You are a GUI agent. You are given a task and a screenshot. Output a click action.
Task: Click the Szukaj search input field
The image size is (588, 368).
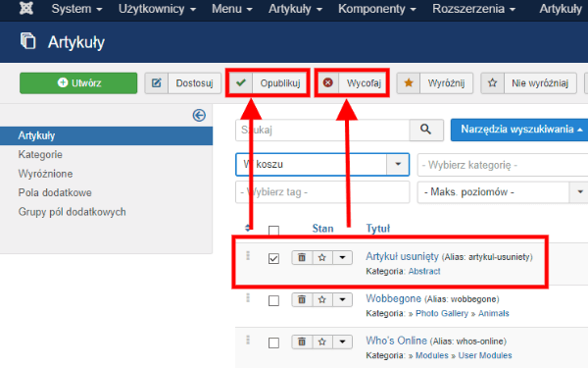[x=322, y=130]
